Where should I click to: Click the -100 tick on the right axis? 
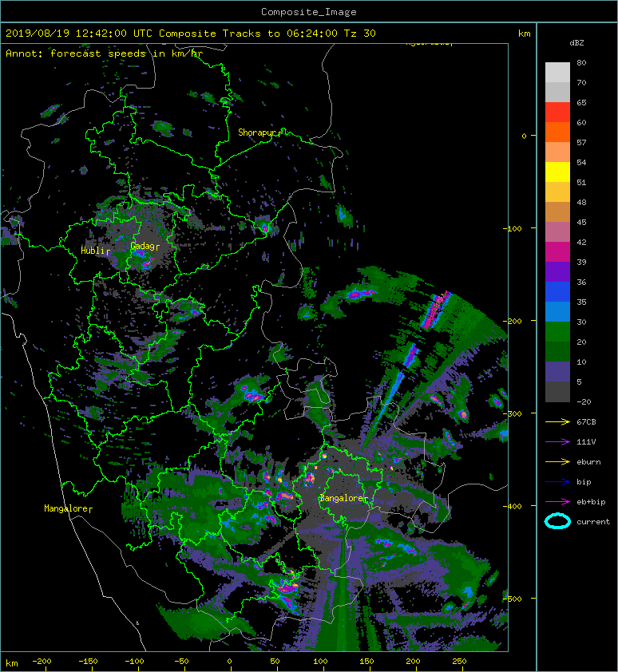tap(513, 228)
